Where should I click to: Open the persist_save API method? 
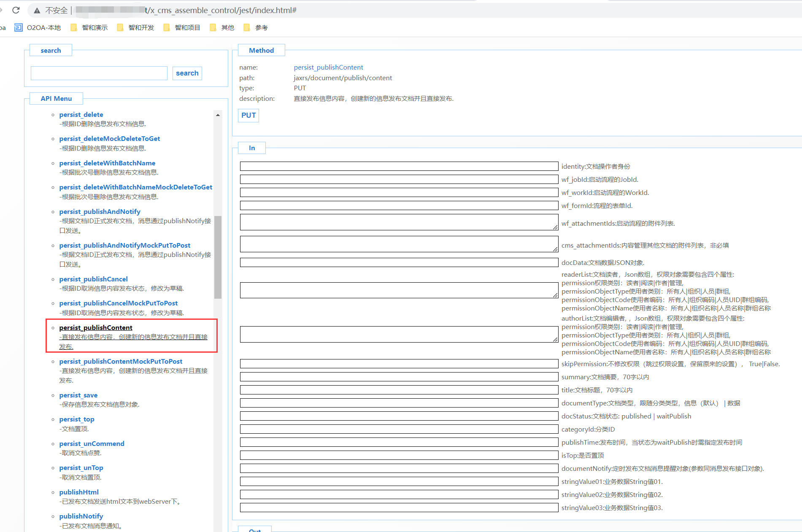(x=78, y=395)
